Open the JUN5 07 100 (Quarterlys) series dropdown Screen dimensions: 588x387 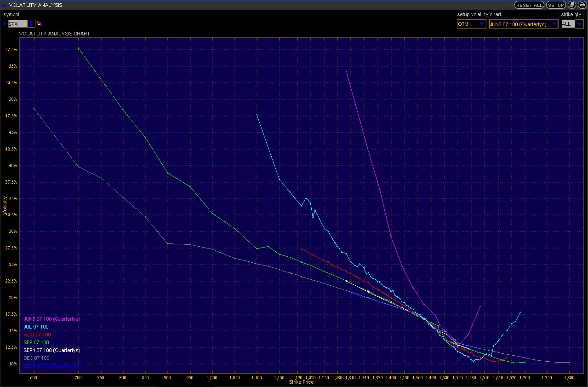(524, 24)
